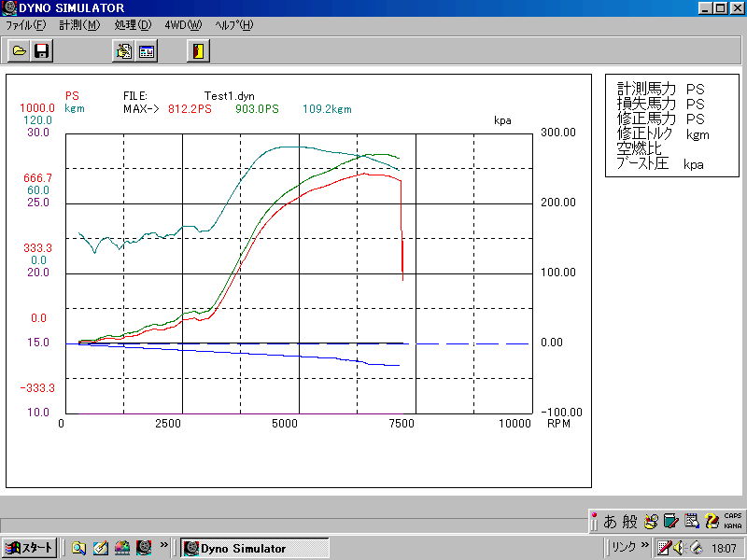Click the floppy disk save icon
The width and height of the screenshot is (747, 560).
(42, 51)
